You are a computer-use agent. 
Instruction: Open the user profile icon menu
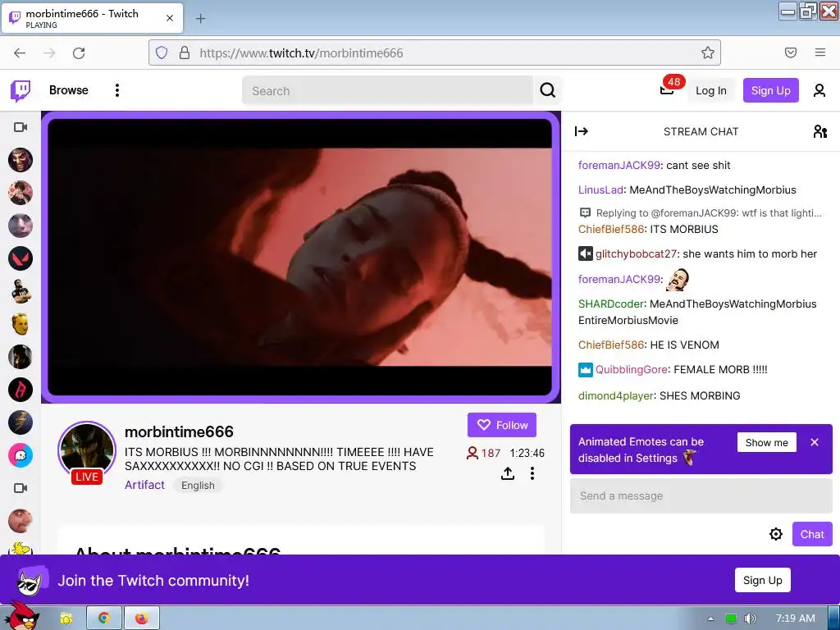(x=819, y=90)
